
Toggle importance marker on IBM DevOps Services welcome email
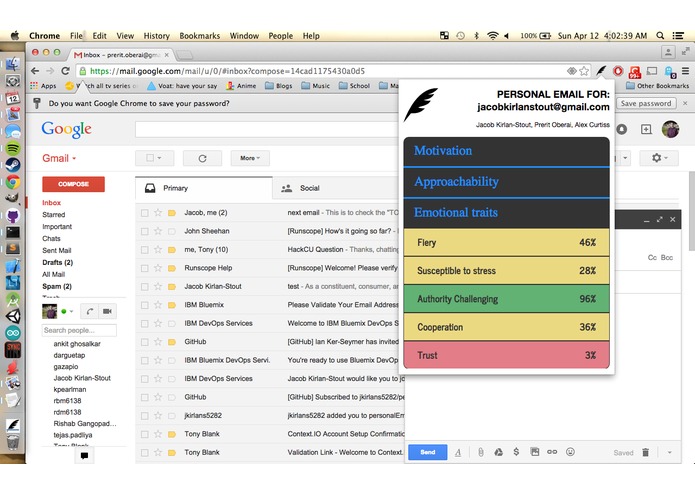[172, 323]
